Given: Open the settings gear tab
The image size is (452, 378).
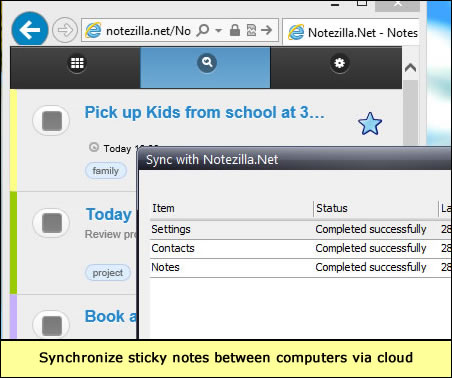Looking at the screenshot, I should pos(339,63).
